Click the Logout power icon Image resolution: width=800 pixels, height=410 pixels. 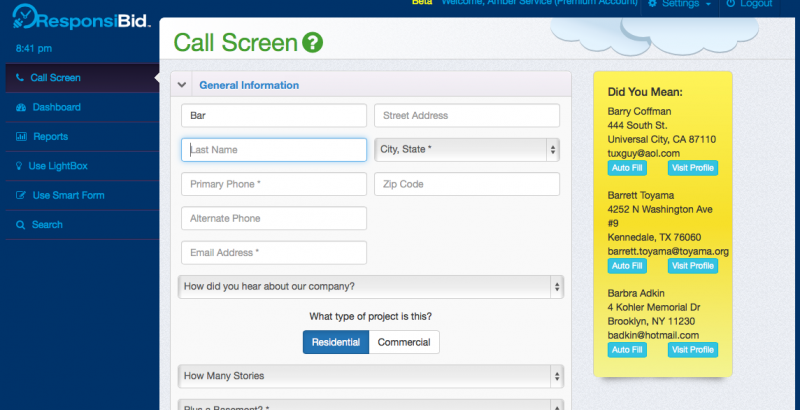coord(731,4)
